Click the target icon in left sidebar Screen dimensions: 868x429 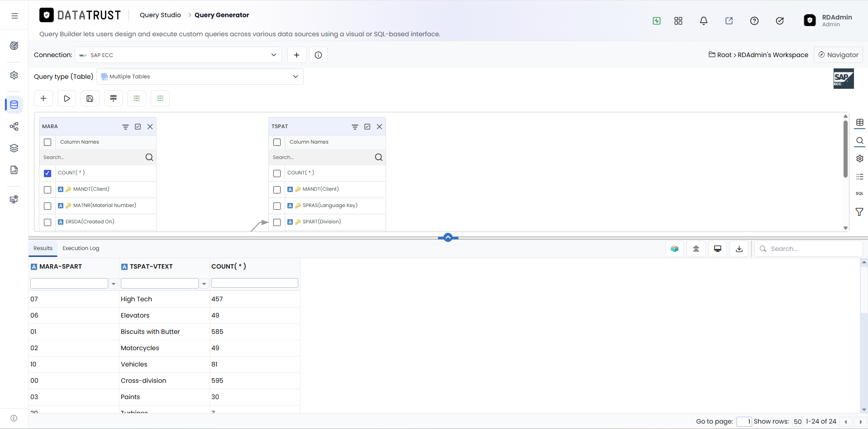14,46
